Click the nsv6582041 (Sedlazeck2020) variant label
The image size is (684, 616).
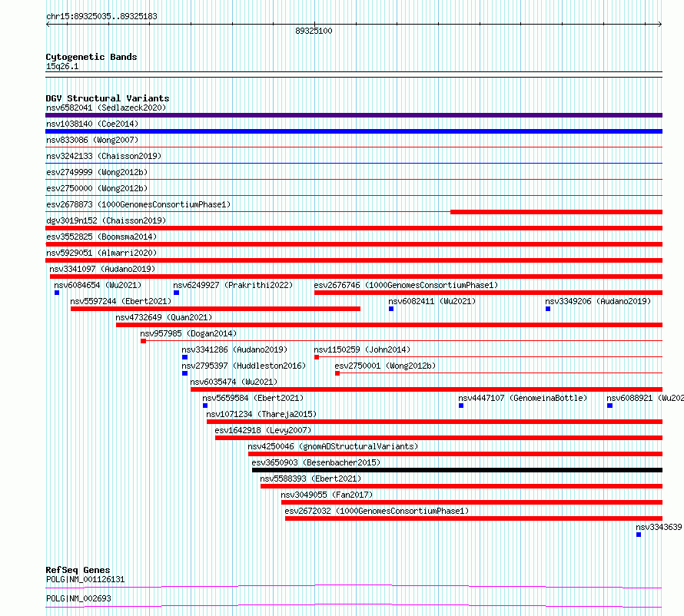click(106, 108)
